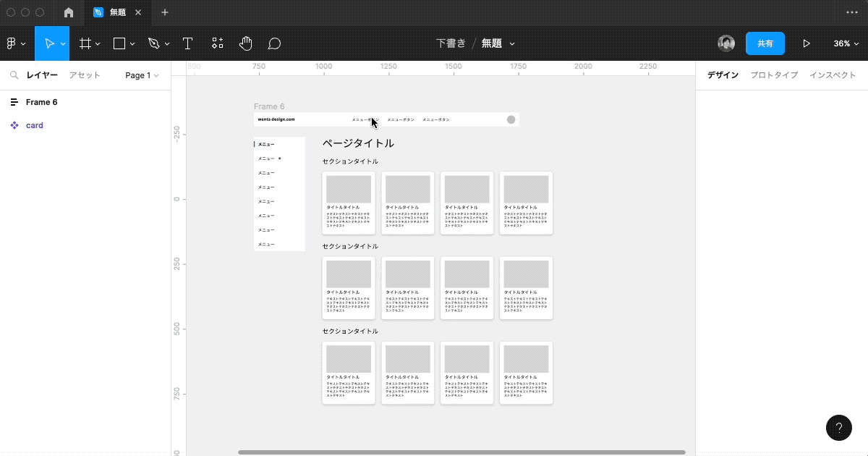Open the Figma main menu
The width and height of the screenshot is (868, 456).
point(12,43)
